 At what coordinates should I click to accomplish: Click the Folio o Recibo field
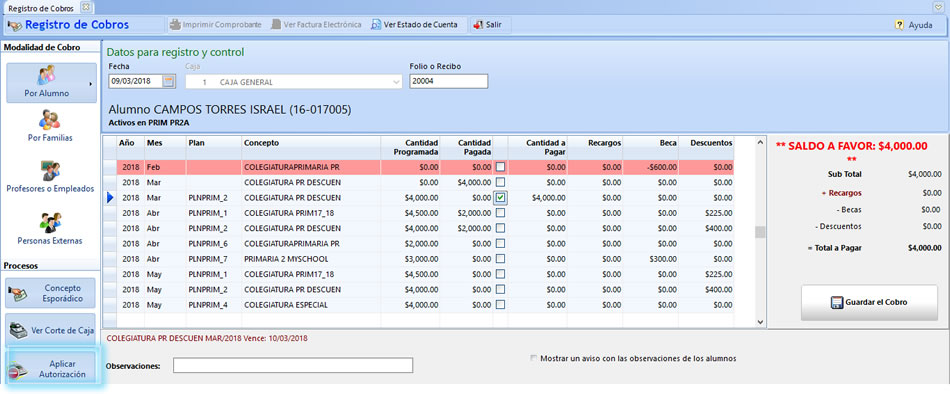coord(448,81)
